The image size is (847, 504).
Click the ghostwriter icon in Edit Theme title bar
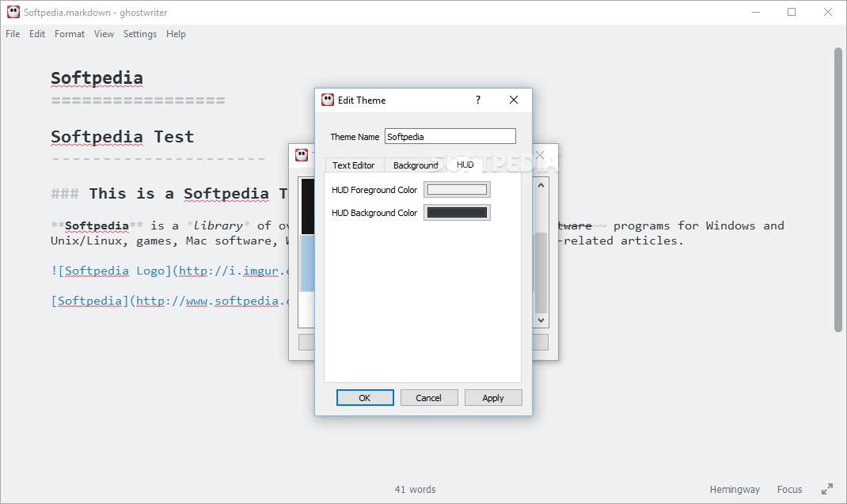[x=328, y=100]
